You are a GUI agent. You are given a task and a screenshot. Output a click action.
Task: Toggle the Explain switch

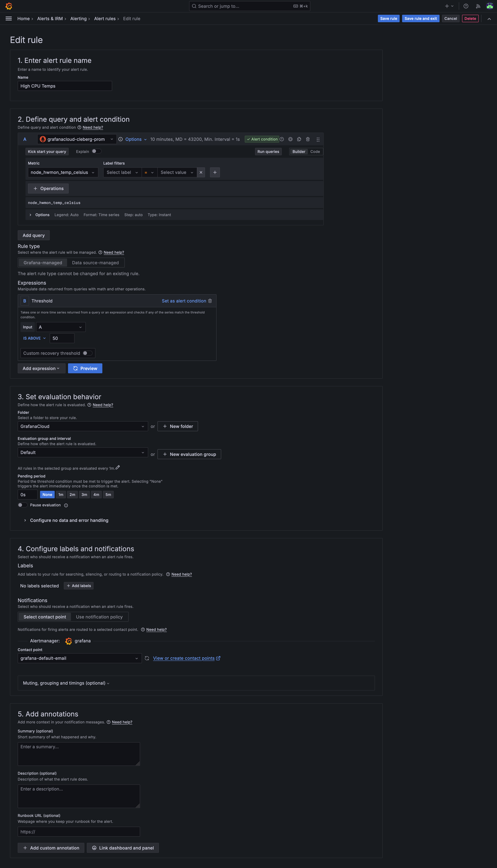[96, 151]
